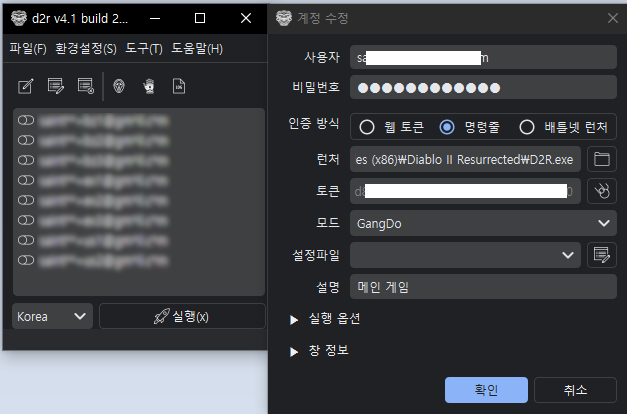
Task: Click the list with gear toolbar icon
Action: pyautogui.click(x=86, y=86)
